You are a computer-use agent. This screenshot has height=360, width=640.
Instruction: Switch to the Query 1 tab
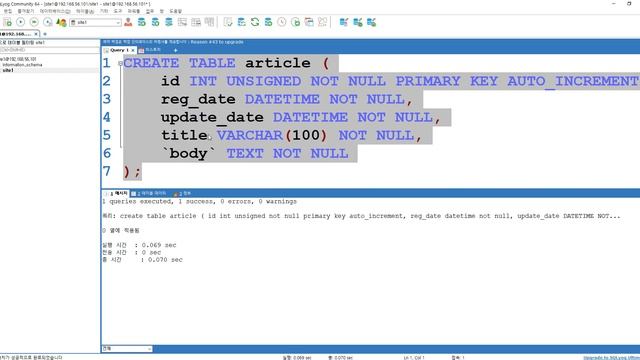[119, 50]
